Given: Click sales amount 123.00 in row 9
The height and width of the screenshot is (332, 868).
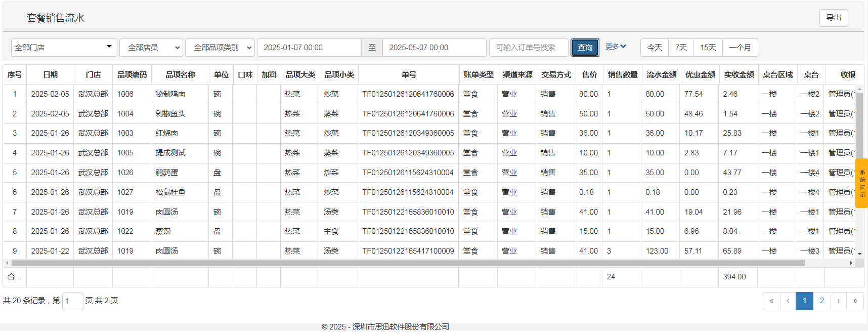Looking at the screenshot, I should tap(657, 251).
